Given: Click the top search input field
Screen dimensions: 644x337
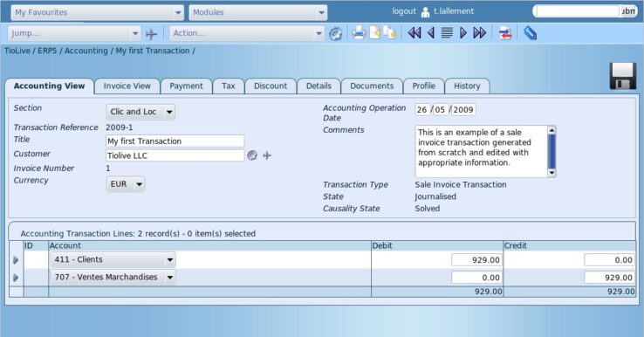Looking at the screenshot, I should pos(577,11).
